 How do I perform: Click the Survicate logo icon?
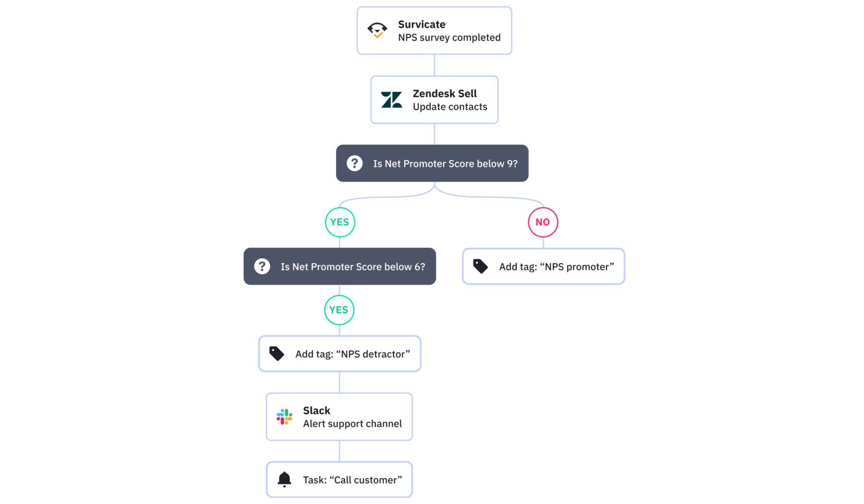pyautogui.click(x=377, y=30)
